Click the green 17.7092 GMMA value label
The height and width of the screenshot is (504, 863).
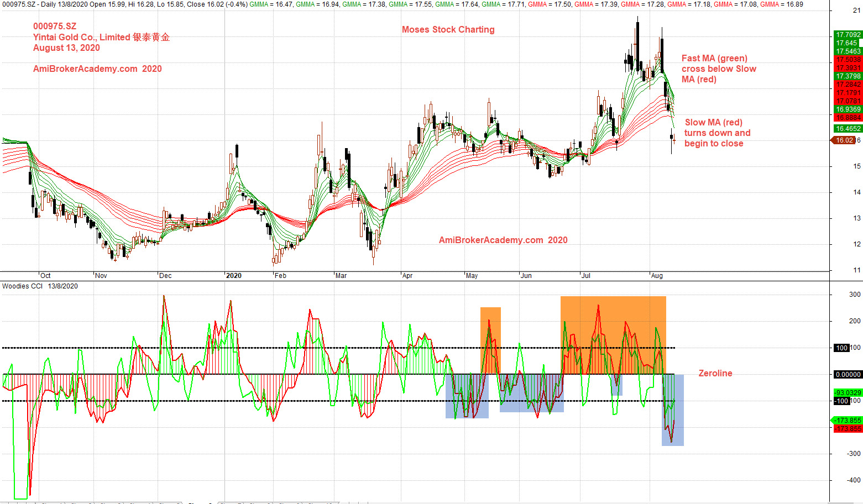[848, 35]
